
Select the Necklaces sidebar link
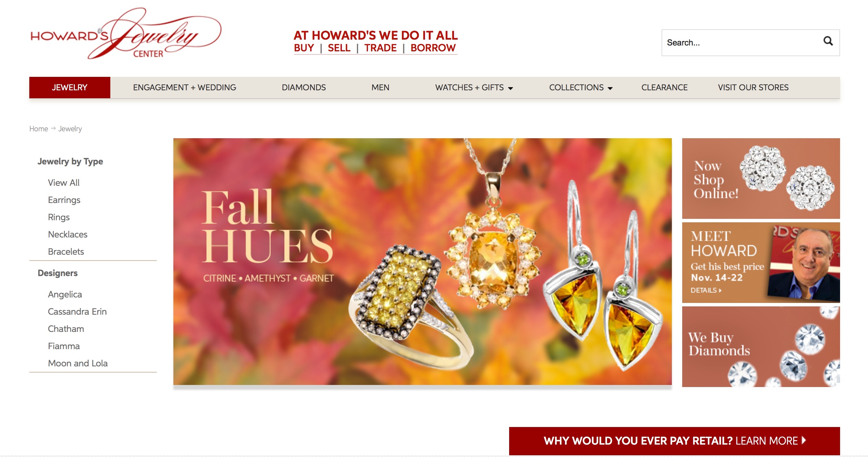[x=68, y=234]
